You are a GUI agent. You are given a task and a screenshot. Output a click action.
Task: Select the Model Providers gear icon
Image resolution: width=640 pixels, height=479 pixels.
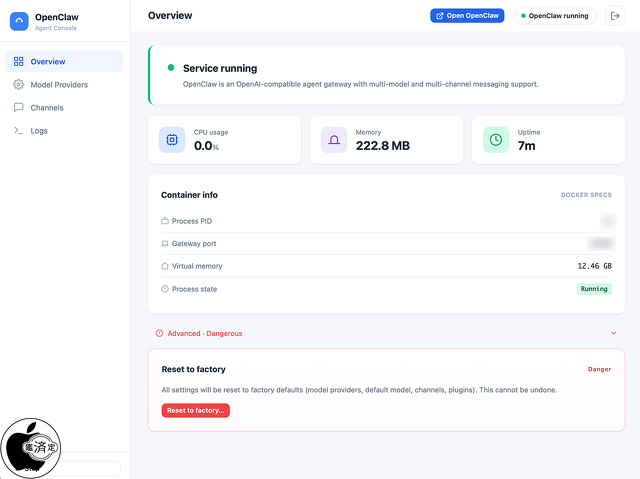[x=18, y=84]
